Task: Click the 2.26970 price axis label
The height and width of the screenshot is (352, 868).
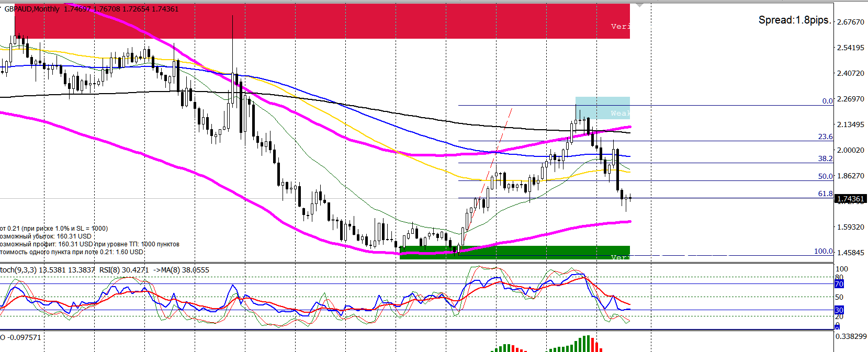Action: (851, 99)
